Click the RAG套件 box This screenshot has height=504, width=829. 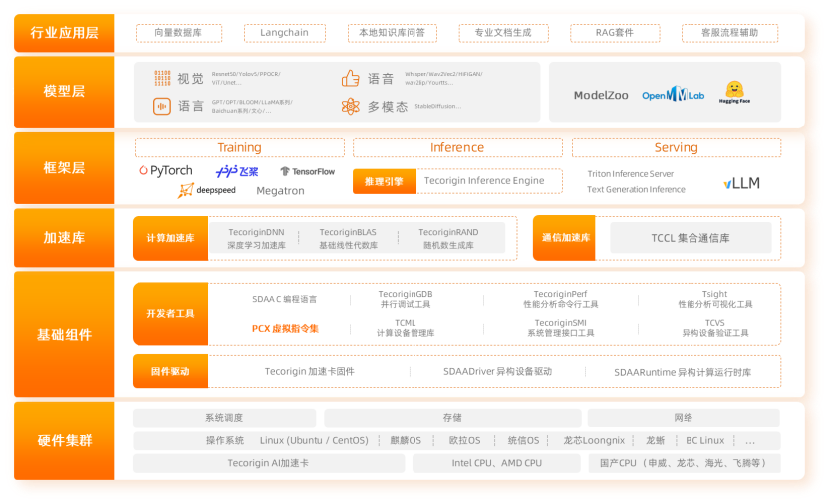click(615, 33)
